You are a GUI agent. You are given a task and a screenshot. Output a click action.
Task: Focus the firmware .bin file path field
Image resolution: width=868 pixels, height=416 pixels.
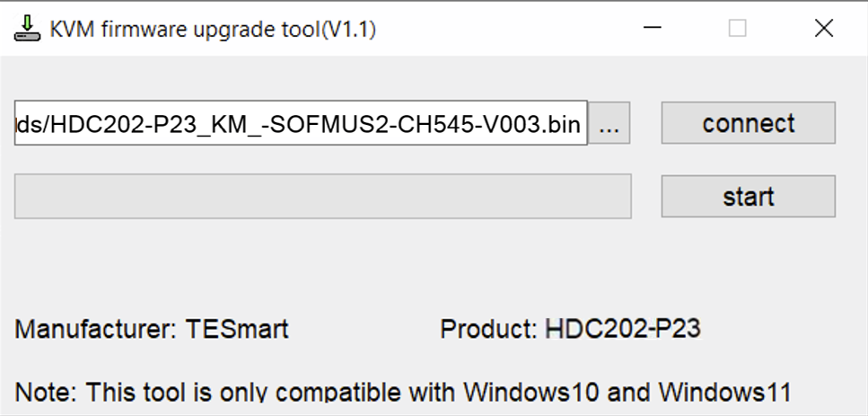point(301,123)
